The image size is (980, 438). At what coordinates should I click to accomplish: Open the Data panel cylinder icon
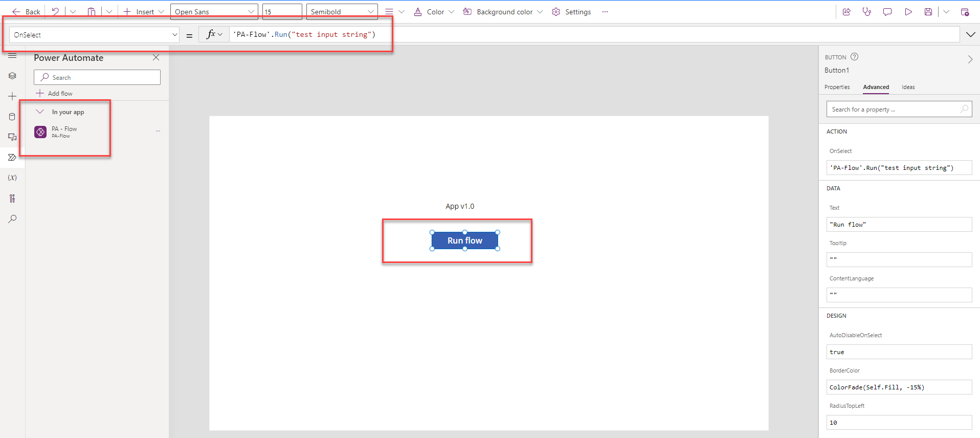12,117
